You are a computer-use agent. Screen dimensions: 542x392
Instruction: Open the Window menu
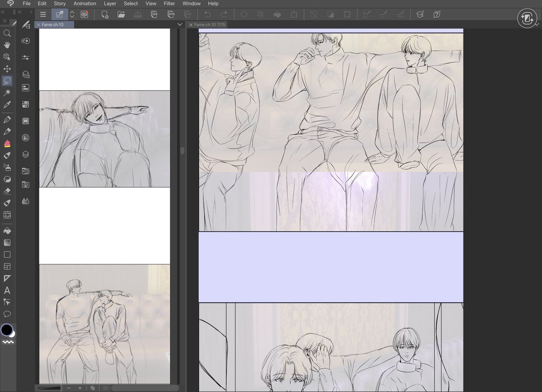tap(192, 4)
